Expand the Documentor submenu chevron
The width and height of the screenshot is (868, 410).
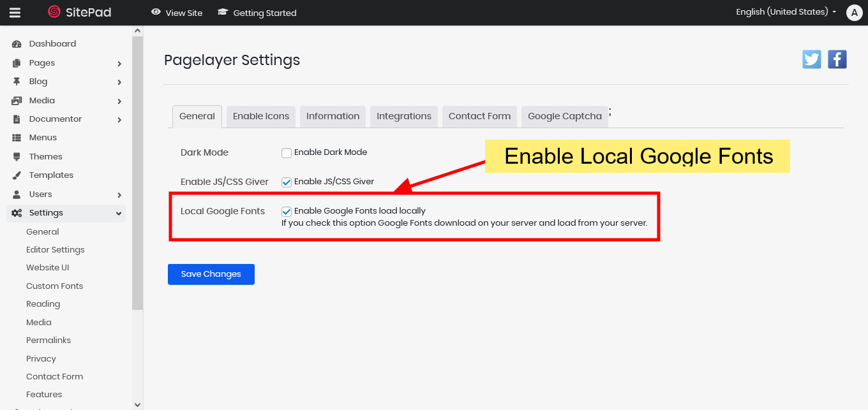coord(119,120)
